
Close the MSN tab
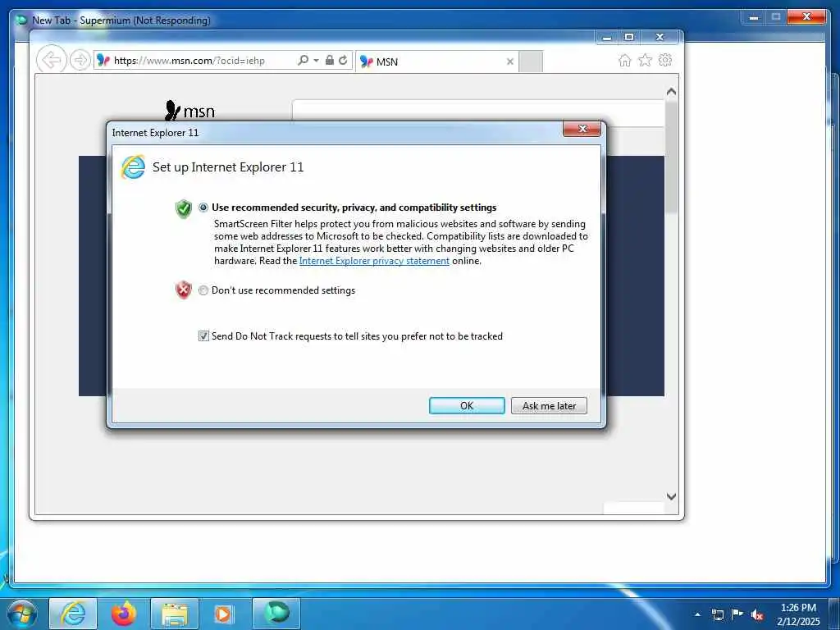(x=510, y=62)
